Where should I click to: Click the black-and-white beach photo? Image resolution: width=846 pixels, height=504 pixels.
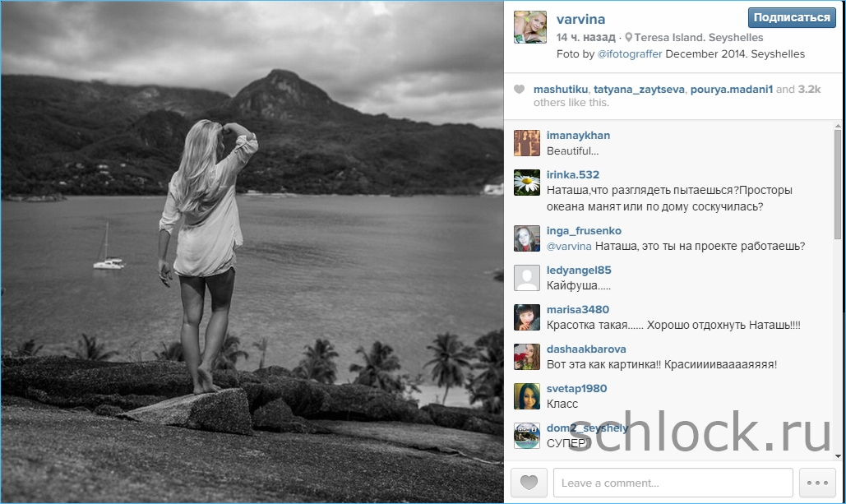252,252
